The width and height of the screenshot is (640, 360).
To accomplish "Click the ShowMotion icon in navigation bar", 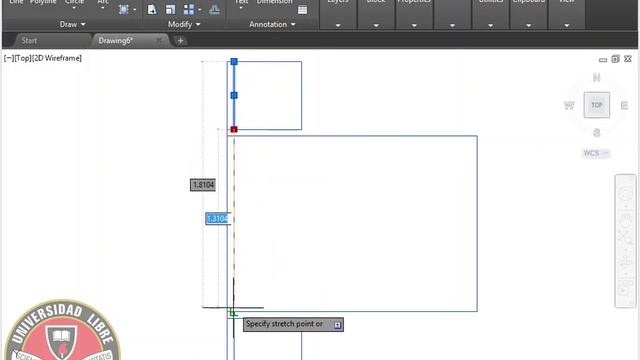I will [x=625, y=289].
